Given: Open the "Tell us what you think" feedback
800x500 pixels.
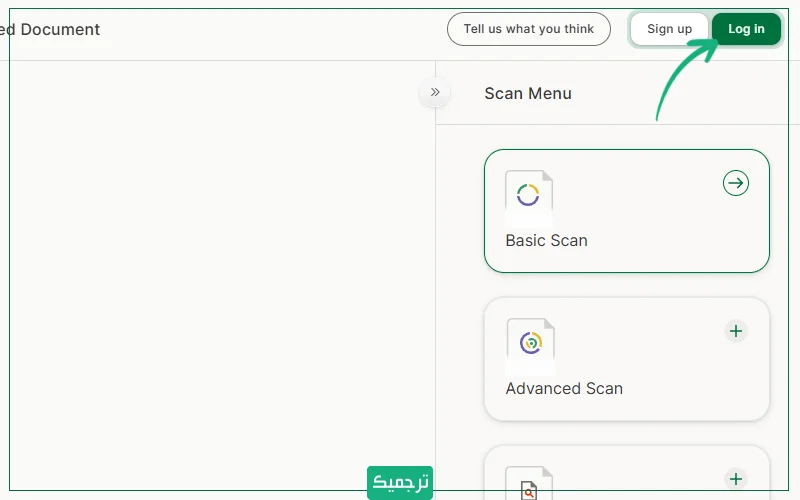Looking at the screenshot, I should click(528, 29).
